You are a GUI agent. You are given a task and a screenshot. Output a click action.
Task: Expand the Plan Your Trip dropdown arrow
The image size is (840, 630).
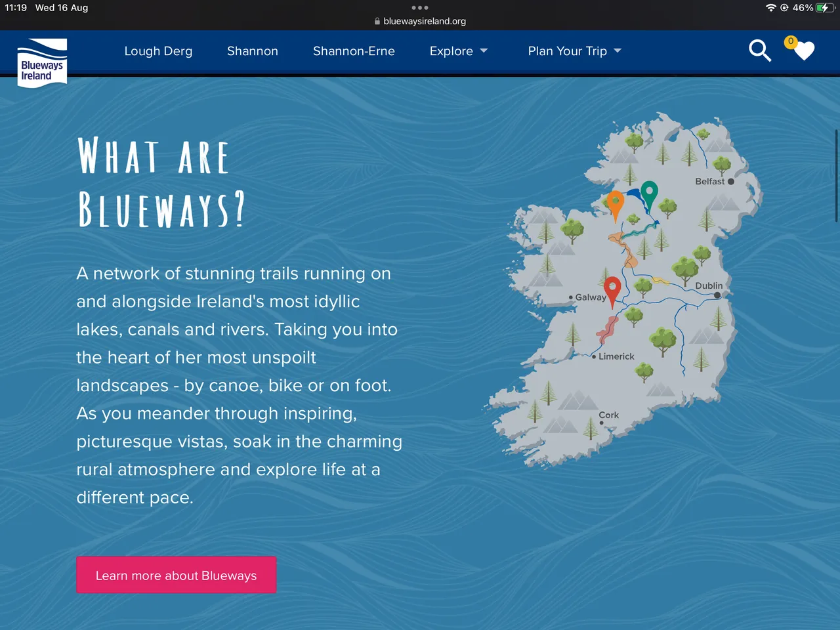tap(618, 51)
